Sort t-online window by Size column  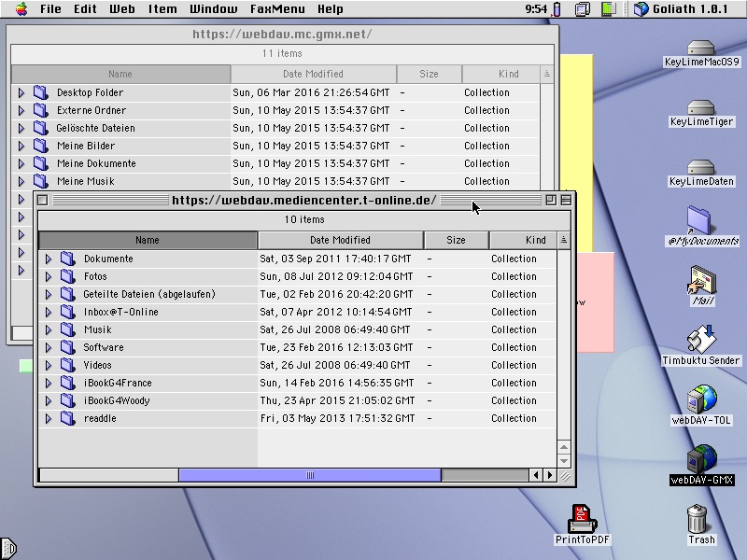[456, 240]
